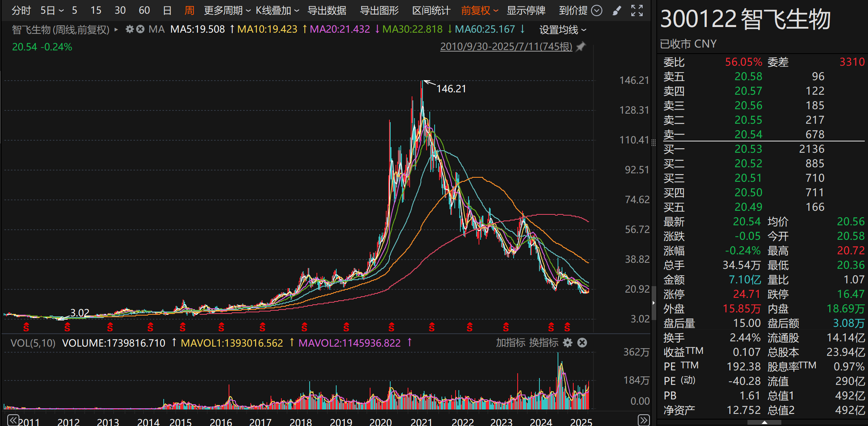
Task: Switch to 日 daily K-line
Action: [167, 10]
